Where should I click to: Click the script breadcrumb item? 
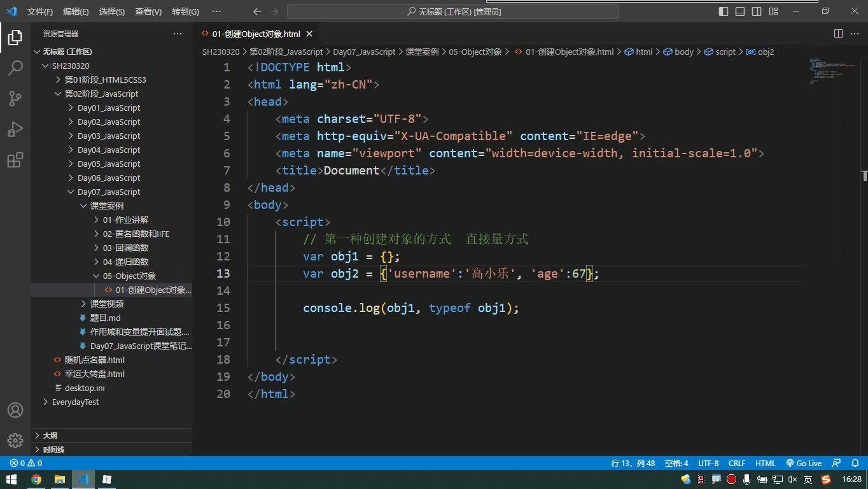coord(720,52)
